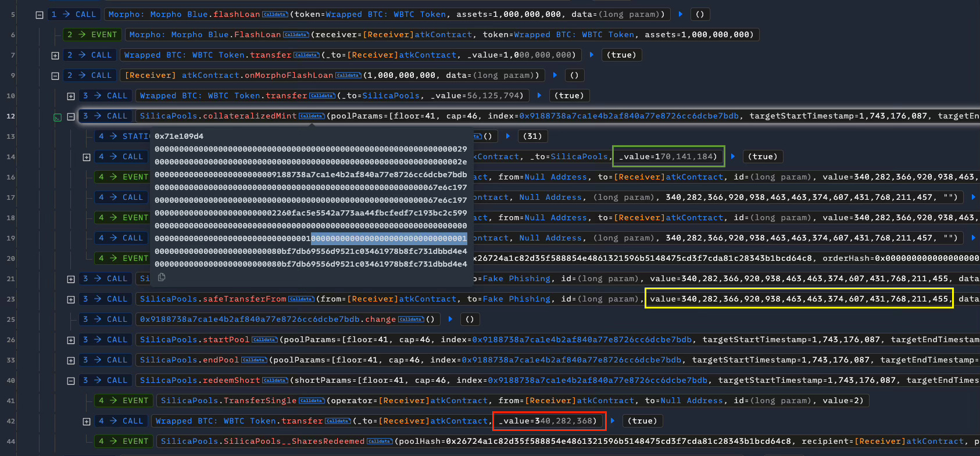Select the highlighted hex segment in calldata popup

coord(389,238)
